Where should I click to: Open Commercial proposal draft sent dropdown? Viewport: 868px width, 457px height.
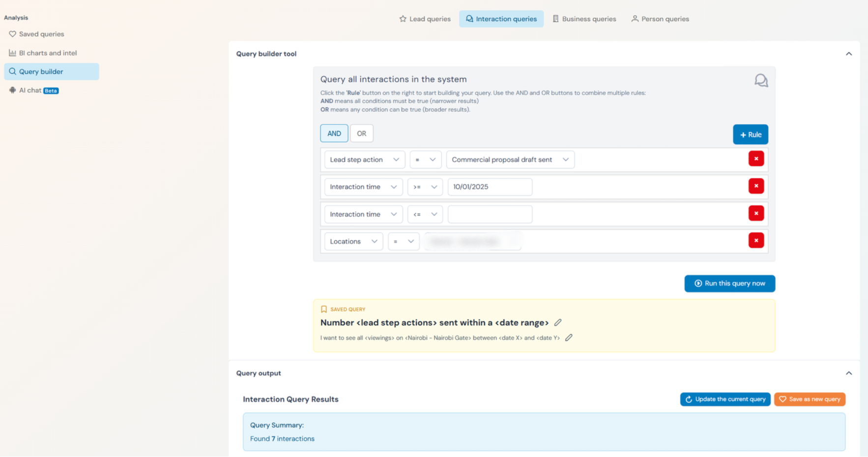[510, 160]
